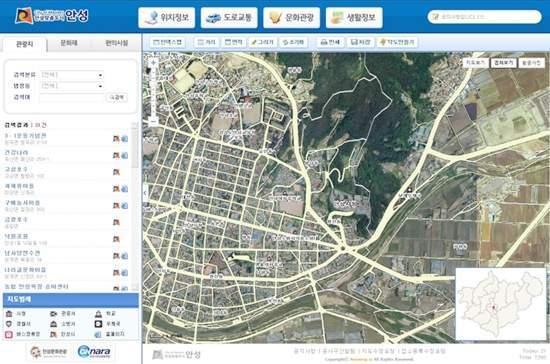Screen dimensions: 550x364
Task: Switch map to 항공사진 aerial view
Action: coord(531,63)
